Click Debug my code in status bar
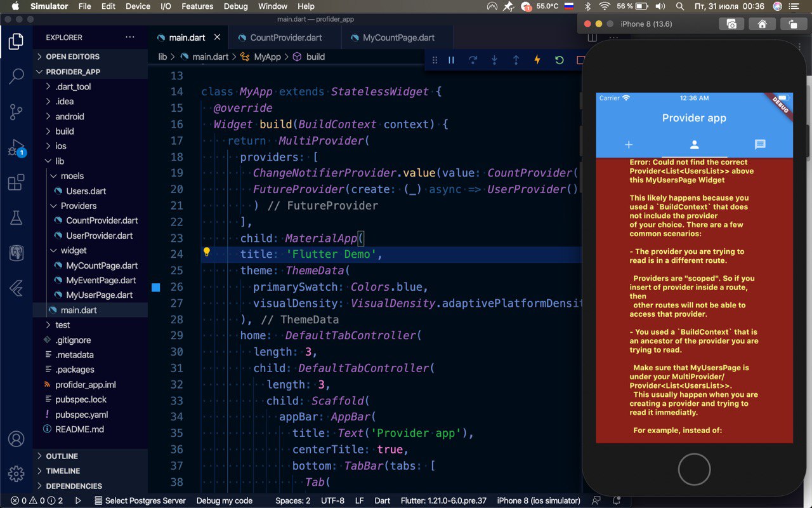This screenshot has height=508, width=812. pyautogui.click(x=224, y=500)
